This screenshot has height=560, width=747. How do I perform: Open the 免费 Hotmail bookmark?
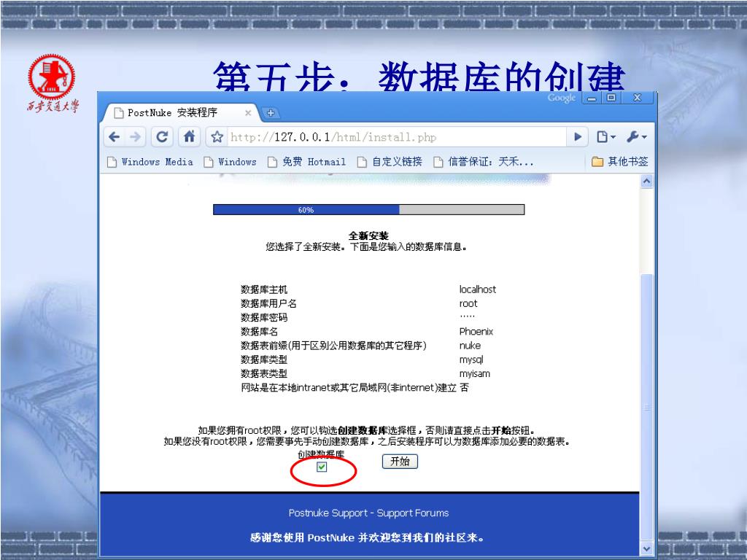click(x=307, y=162)
